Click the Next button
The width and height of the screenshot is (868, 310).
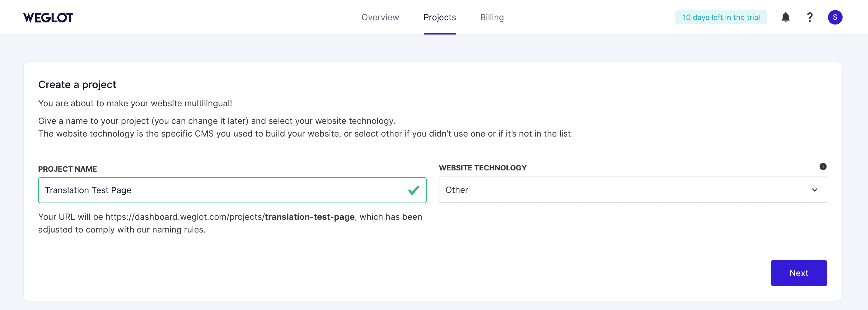799,273
